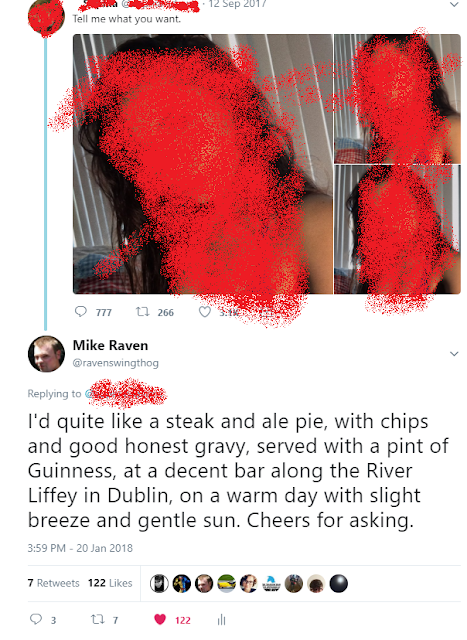Click the first liker avatar in the row

pos(159,583)
